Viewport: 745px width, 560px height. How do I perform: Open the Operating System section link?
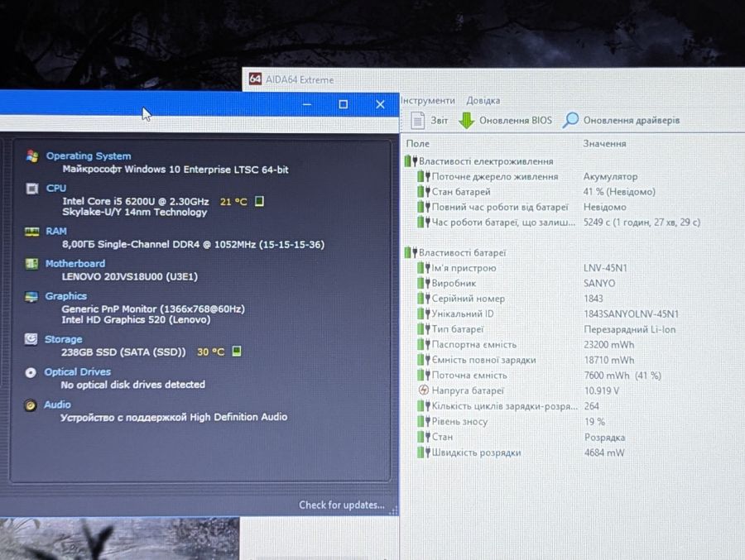click(x=89, y=156)
